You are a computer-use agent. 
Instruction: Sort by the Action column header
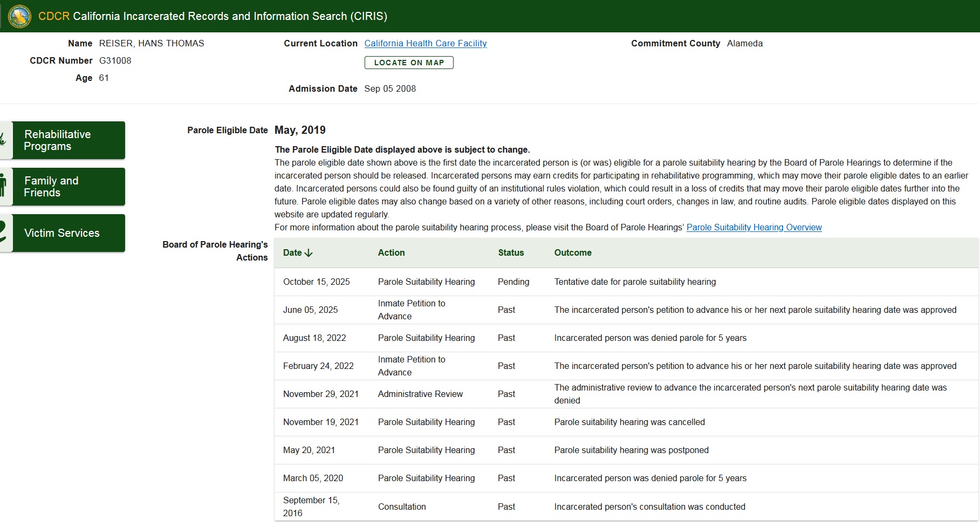tap(391, 253)
